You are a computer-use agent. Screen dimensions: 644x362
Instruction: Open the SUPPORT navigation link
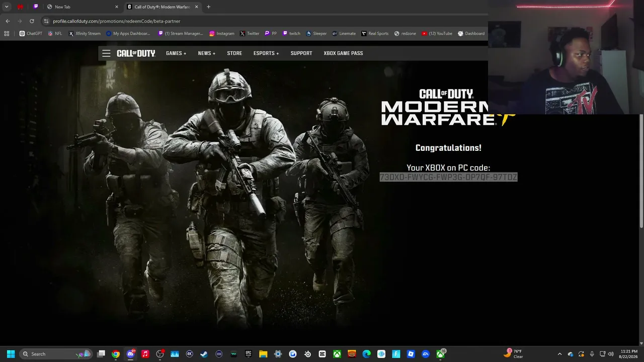point(301,53)
